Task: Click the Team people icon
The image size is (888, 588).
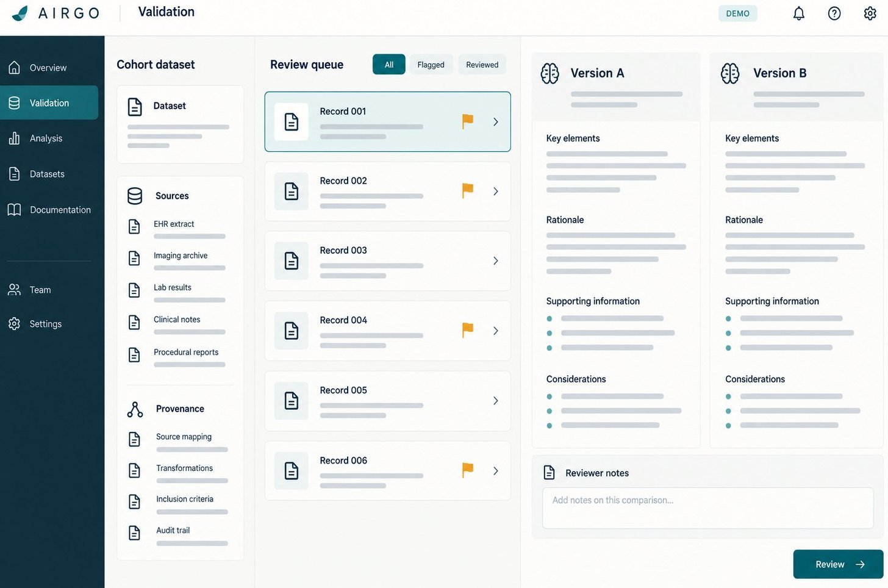Action: [x=15, y=290]
